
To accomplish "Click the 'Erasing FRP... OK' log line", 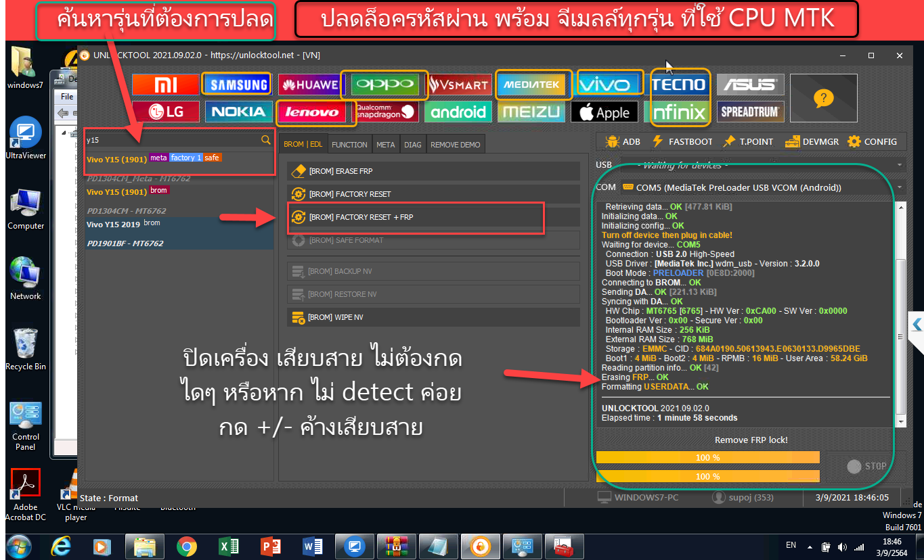I will coord(635,377).
